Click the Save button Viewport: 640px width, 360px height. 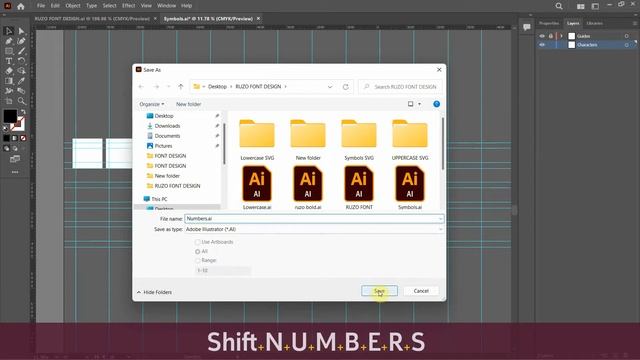[379, 291]
